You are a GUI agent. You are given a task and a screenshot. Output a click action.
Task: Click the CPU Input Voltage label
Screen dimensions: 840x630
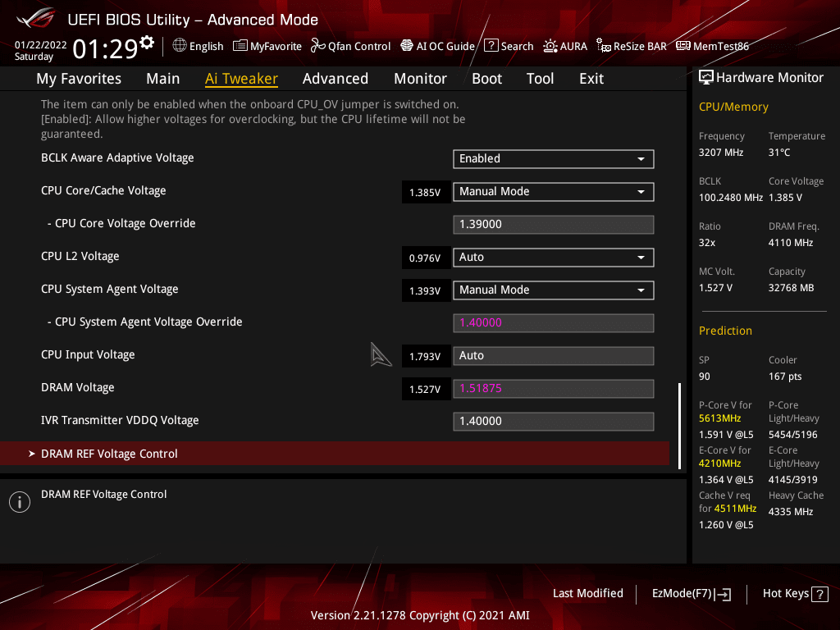click(88, 354)
